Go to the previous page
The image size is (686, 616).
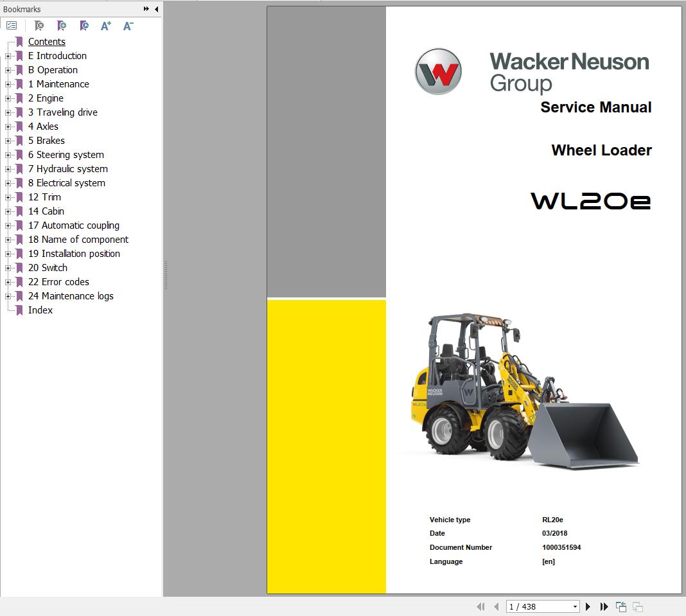[496, 606]
